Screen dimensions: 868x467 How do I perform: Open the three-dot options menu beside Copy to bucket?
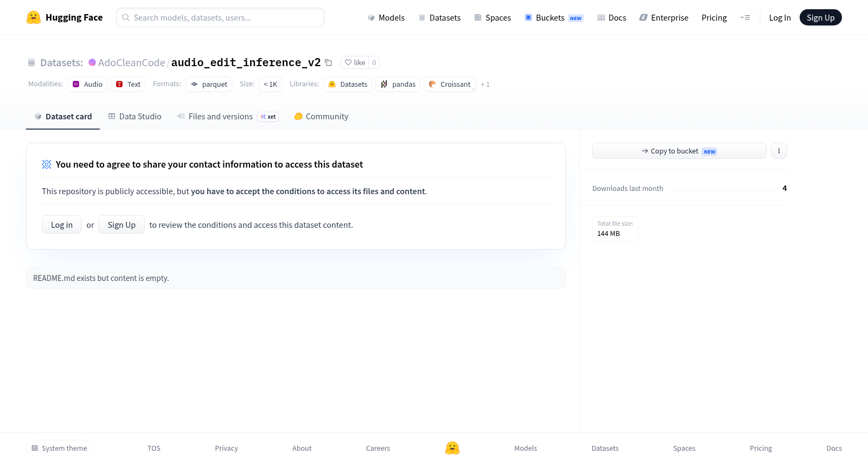779,151
